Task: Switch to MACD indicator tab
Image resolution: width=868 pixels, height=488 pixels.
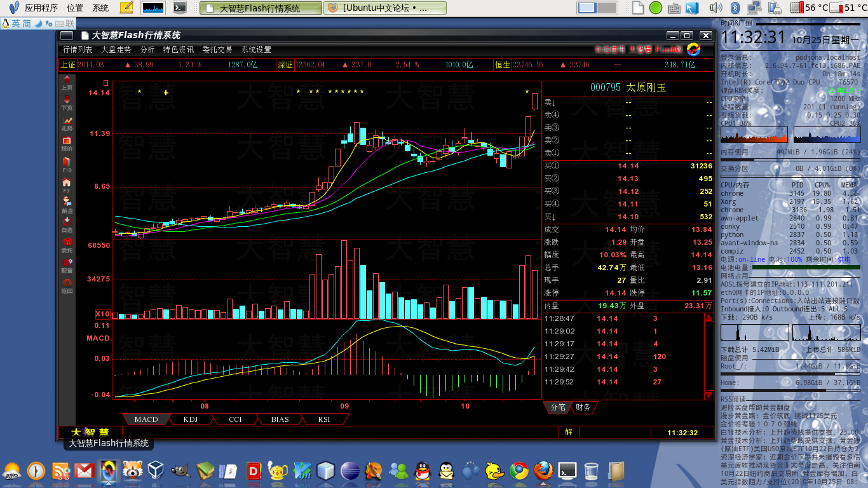Action: click(x=146, y=419)
